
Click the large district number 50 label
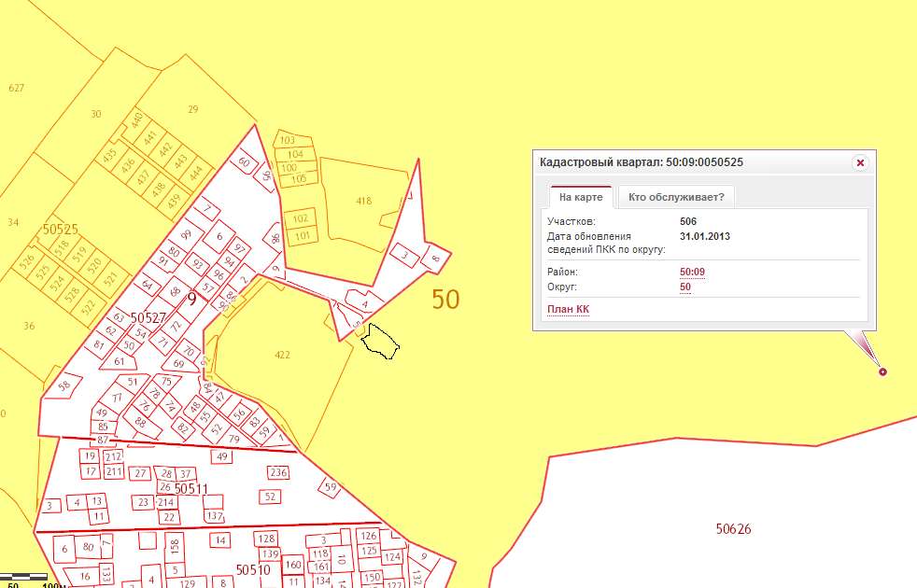coord(445,300)
